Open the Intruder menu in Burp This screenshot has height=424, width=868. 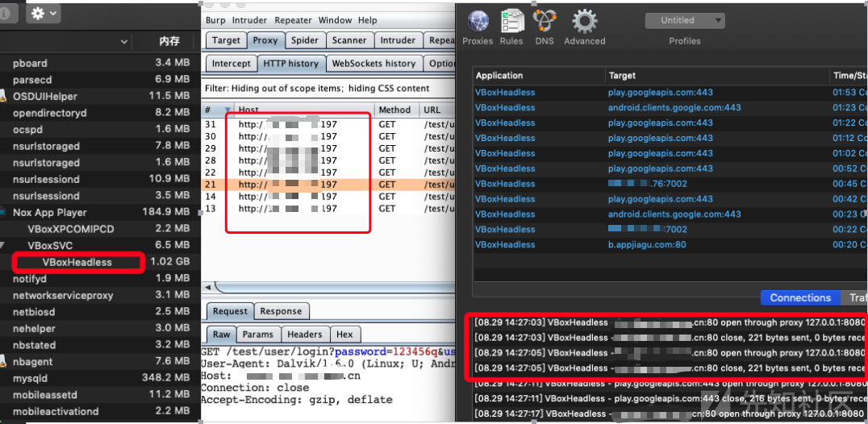click(249, 20)
